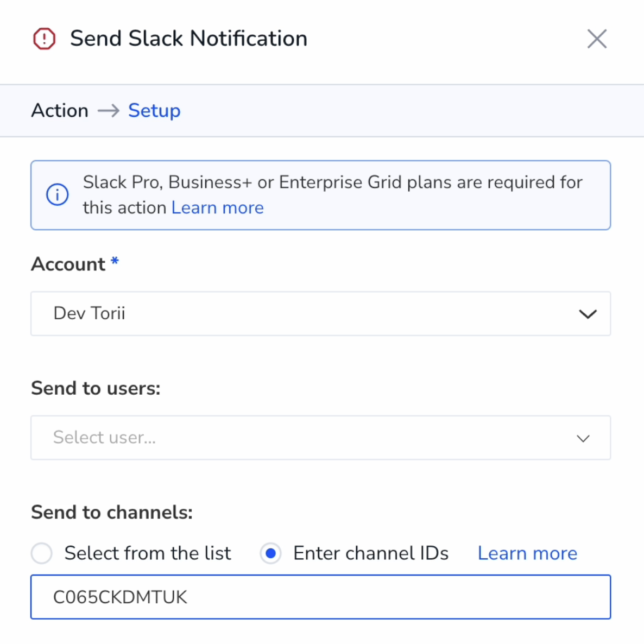Click the Account field label
The width and height of the screenshot is (644, 644).
point(68,264)
